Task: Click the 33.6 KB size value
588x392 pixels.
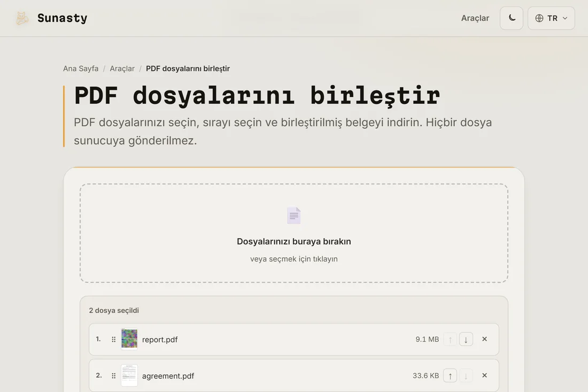Action: [425, 375]
